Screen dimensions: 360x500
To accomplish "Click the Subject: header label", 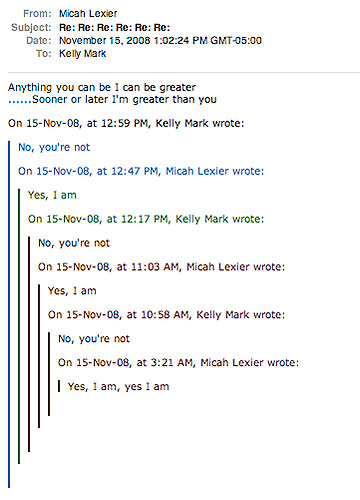I will click(31, 27).
